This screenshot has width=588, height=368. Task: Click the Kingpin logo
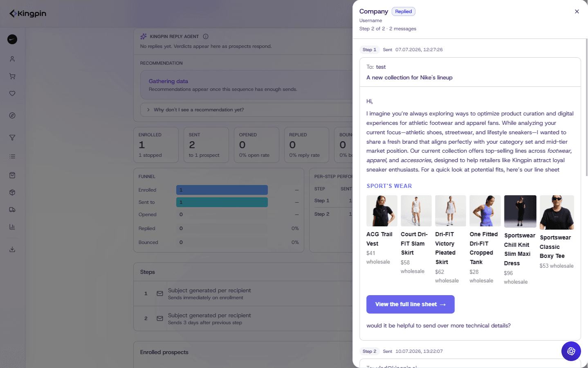[x=28, y=14]
